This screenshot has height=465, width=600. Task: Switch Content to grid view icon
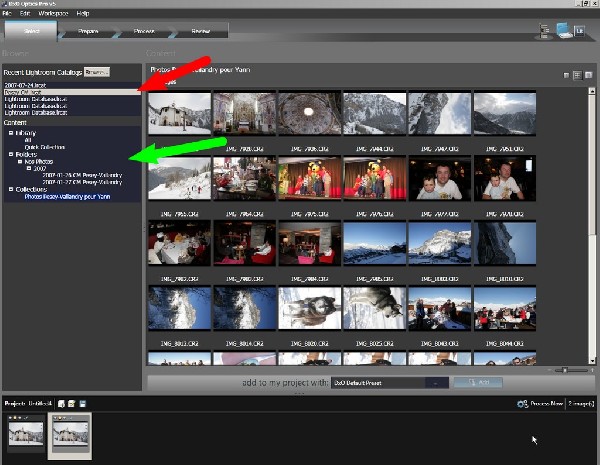(x=577, y=75)
